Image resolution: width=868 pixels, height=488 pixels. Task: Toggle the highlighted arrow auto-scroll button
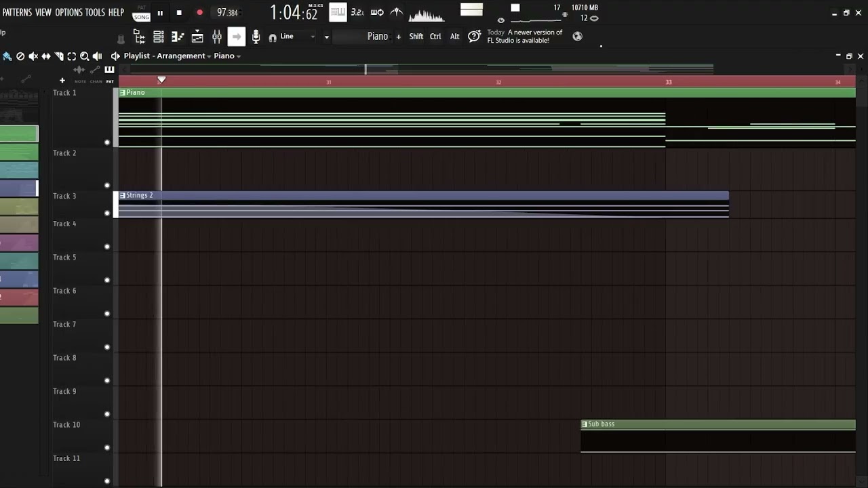(236, 37)
